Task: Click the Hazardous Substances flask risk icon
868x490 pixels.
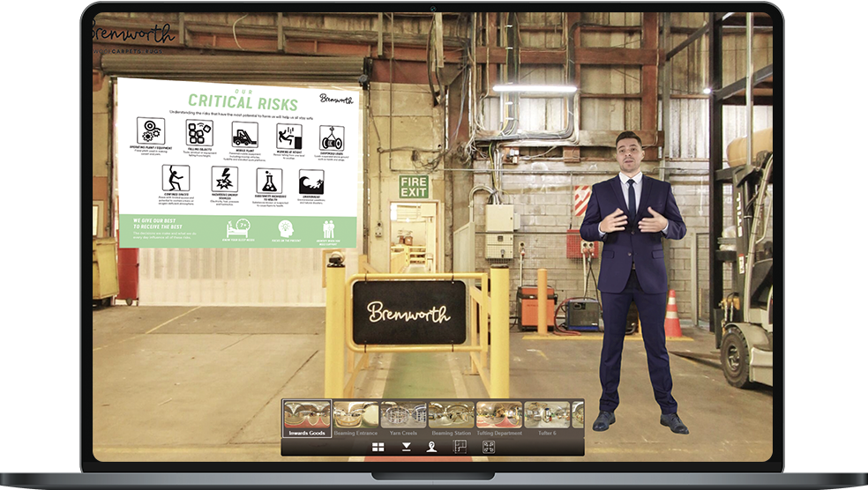Action: pyautogui.click(x=269, y=182)
